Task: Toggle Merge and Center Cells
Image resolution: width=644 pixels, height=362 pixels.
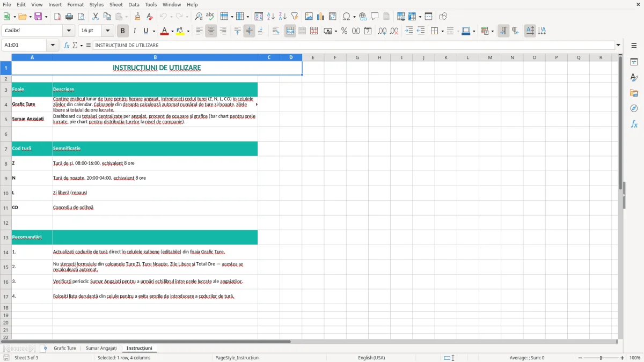Action: [x=290, y=31]
